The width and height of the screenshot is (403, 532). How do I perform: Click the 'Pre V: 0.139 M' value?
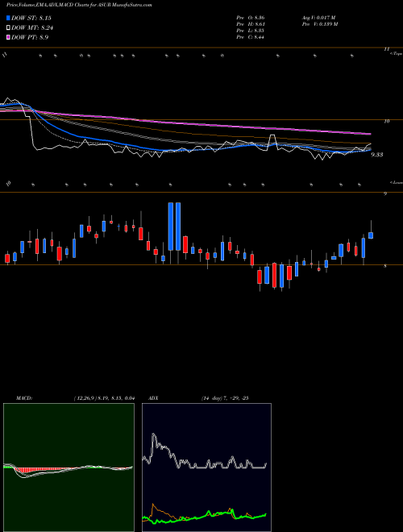click(319, 24)
